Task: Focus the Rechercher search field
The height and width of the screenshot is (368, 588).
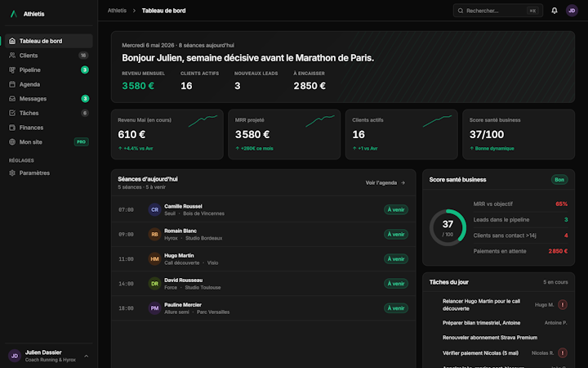Action: click(498, 11)
